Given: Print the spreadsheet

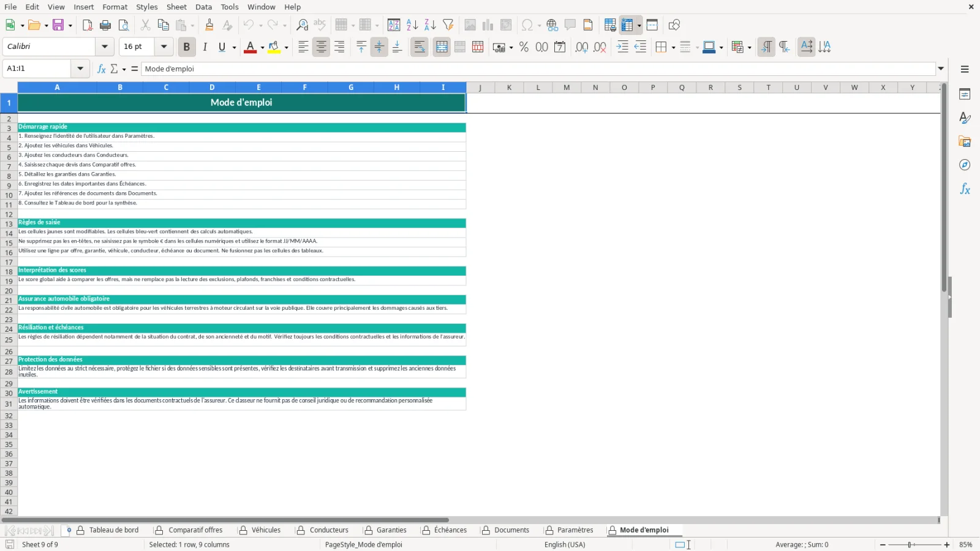Looking at the screenshot, I should point(105,25).
